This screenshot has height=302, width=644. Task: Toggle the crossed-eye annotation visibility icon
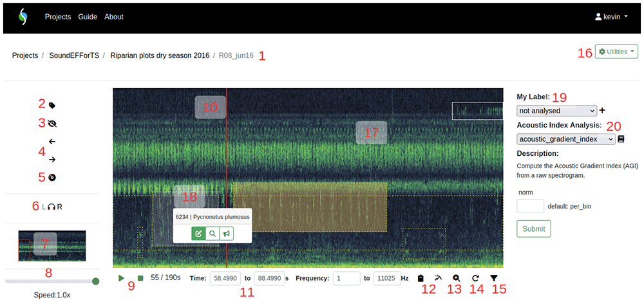coord(52,123)
